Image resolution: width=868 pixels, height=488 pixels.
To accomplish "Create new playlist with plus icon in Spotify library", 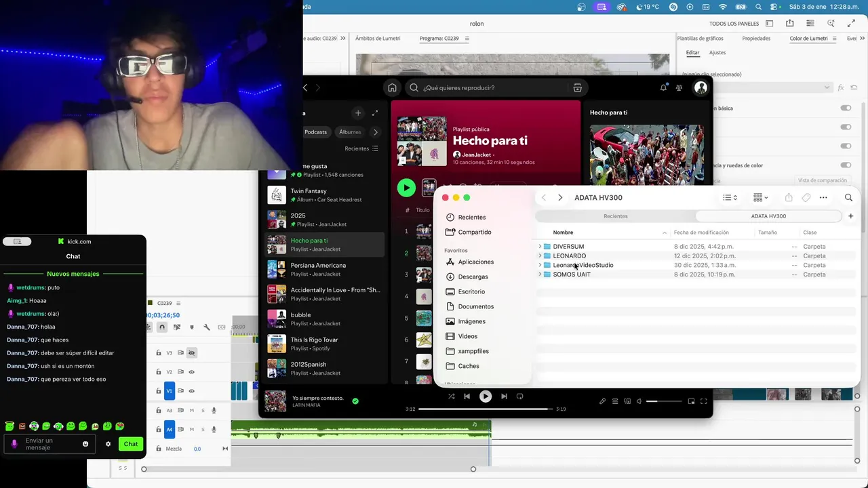I will pos(358,113).
